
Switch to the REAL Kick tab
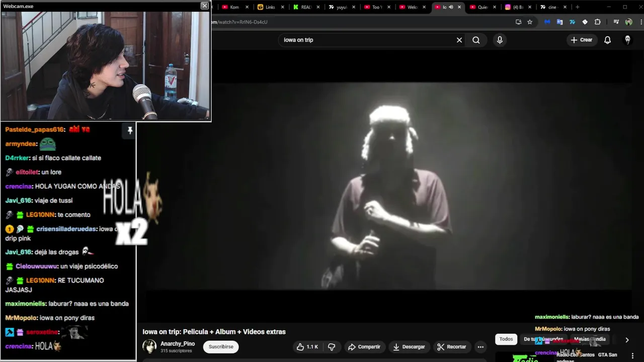(x=306, y=7)
